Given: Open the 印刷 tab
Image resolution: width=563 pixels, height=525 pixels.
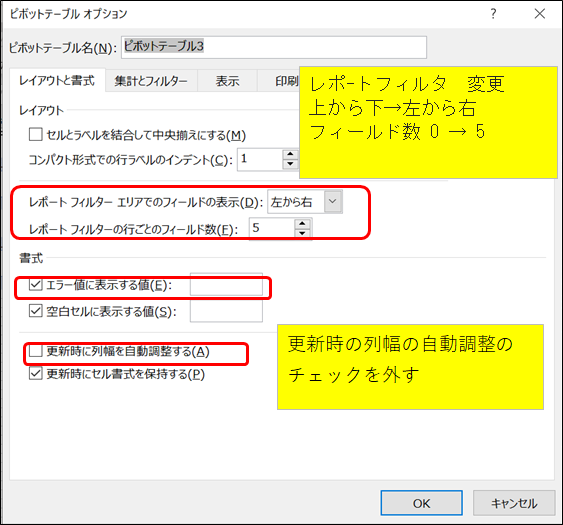Looking at the screenshot, I should tap(286, 81).
